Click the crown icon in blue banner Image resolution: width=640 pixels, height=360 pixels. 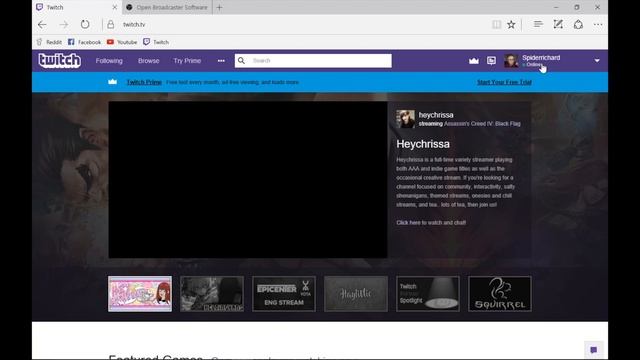113,82
